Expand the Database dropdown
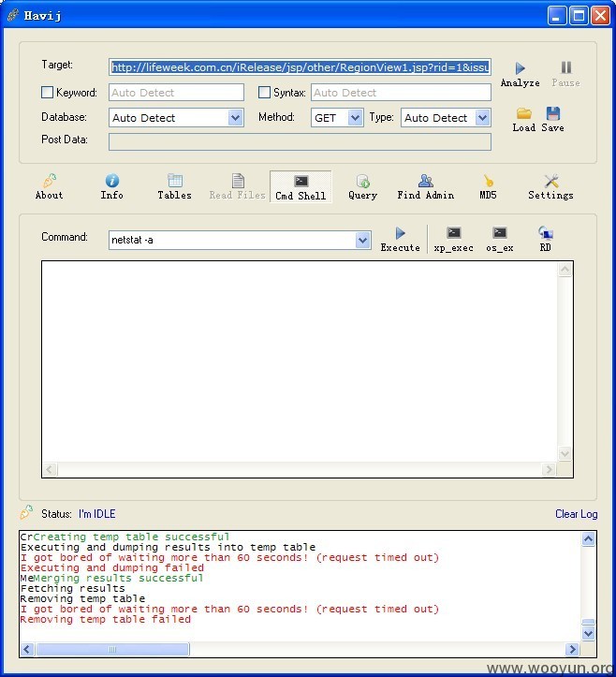This screenshot has height=677, width=616. (x=235, y=117)
